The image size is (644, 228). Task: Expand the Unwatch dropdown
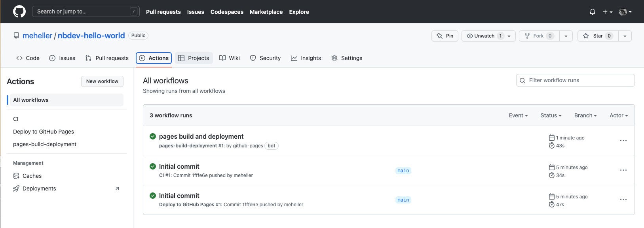click(488, 36)
